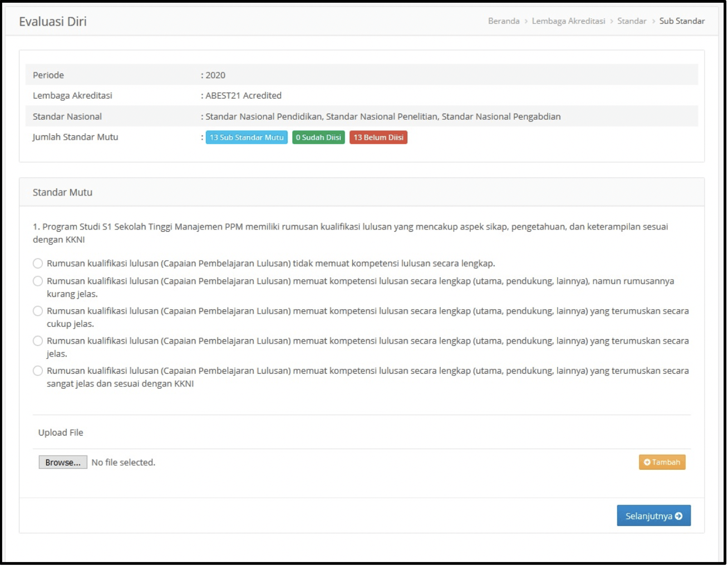Open the Beranda breadcrumb link
The width and height of the screenshot is (728, 567).
[503, 21]
